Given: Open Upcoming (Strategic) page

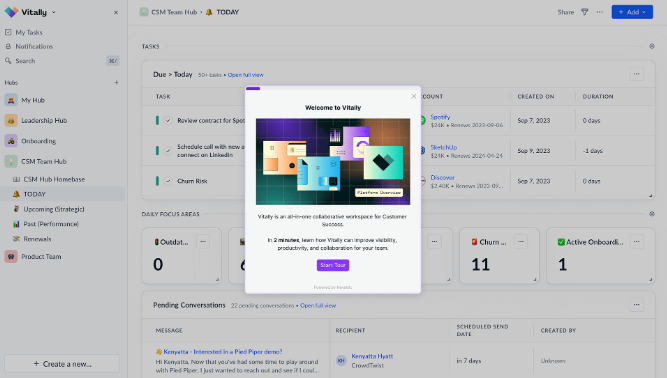Looking at the screenshot, I should pyautogui.click(x=54, y=209).
